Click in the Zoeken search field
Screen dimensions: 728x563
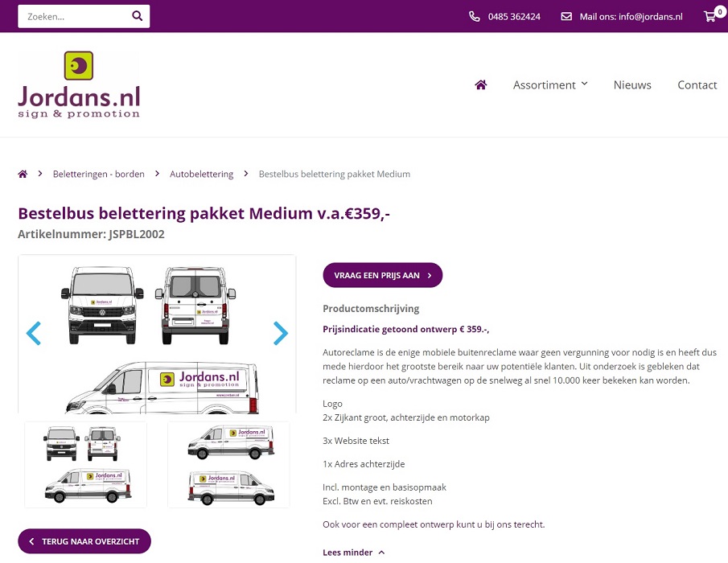74,16
